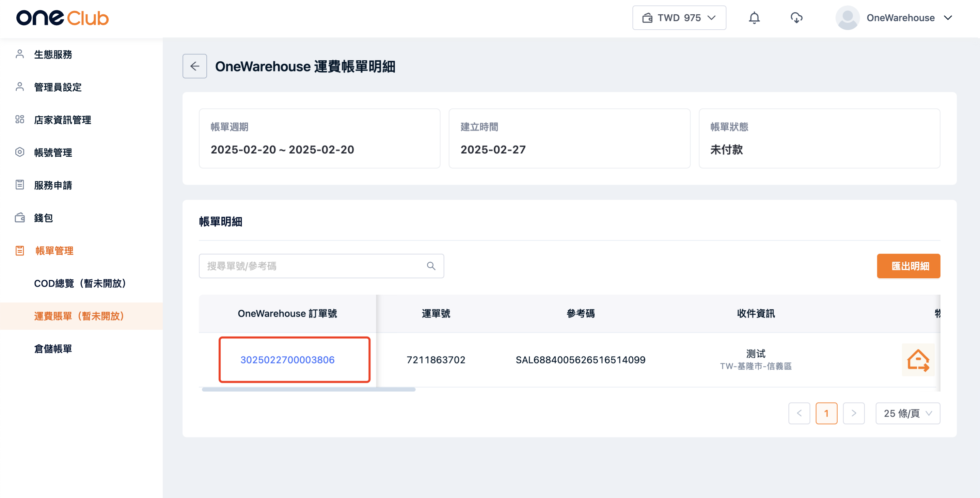Click the 管理員設定 person icon
980x498 pixels.
pos(20,87)
